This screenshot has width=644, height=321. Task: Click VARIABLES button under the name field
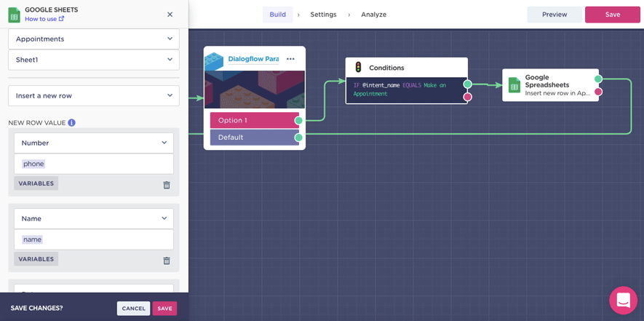click(x=36, y=259)
